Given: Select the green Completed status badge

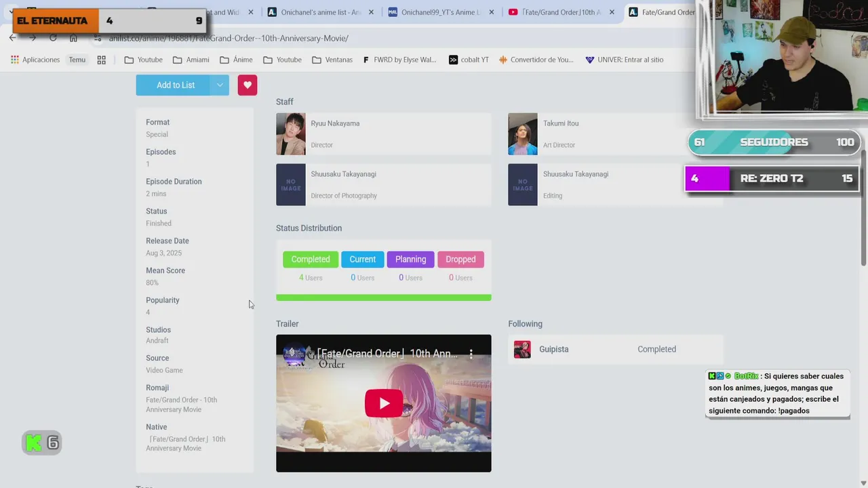Looking at the screenshot, I should click(x=311, y=260).
